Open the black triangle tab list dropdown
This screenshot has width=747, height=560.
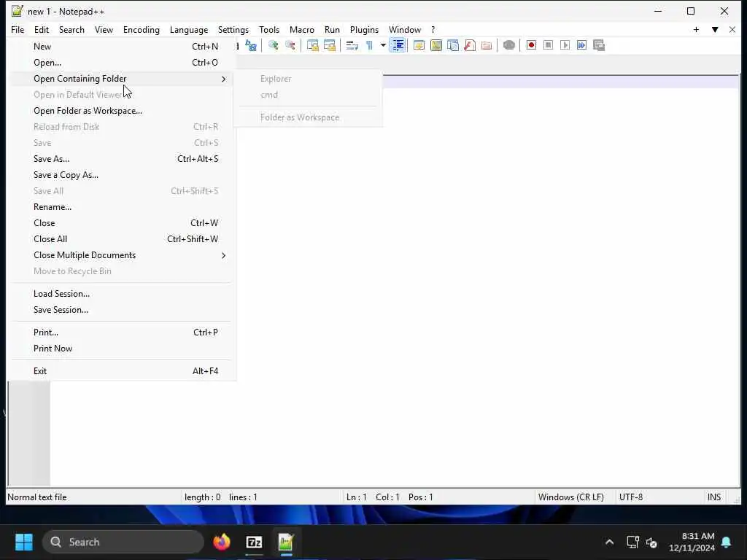tap(715, 29)
